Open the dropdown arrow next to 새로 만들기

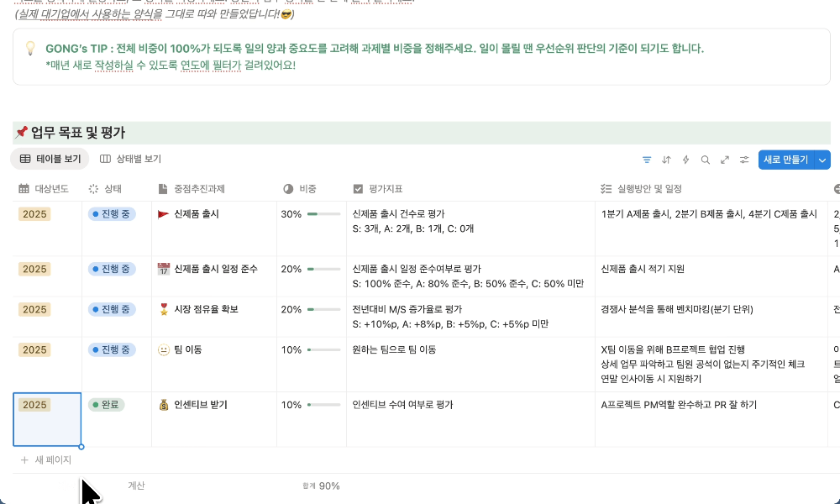(x=823, y=160)
